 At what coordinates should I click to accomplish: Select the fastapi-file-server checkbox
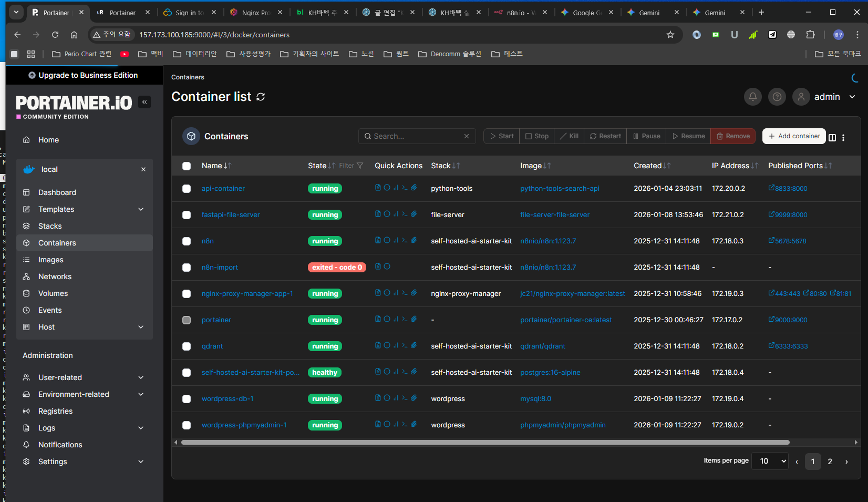pyautogui.click(x=187, y=215)
